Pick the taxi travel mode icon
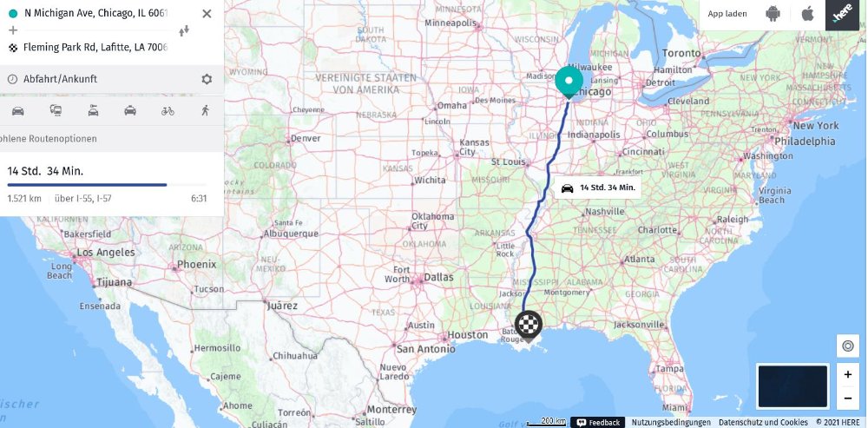Viewport: 868px width, 428px height. tap(130, 111)
